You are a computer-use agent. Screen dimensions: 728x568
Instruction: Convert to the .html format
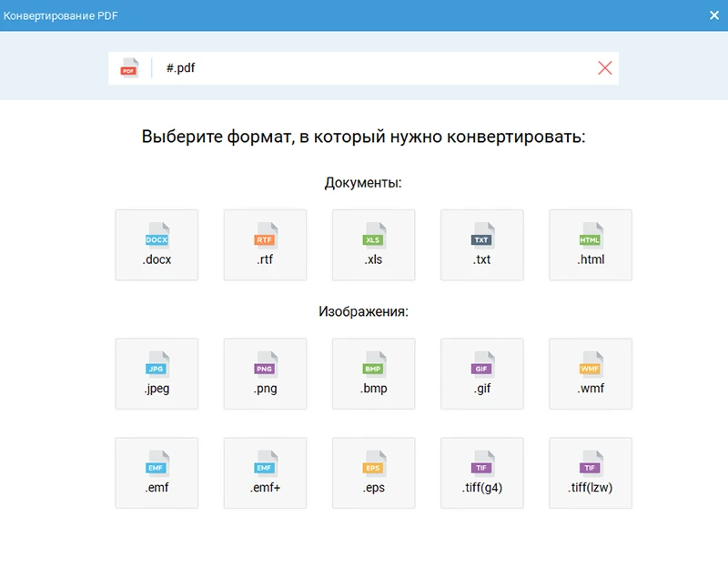[591, 245]
